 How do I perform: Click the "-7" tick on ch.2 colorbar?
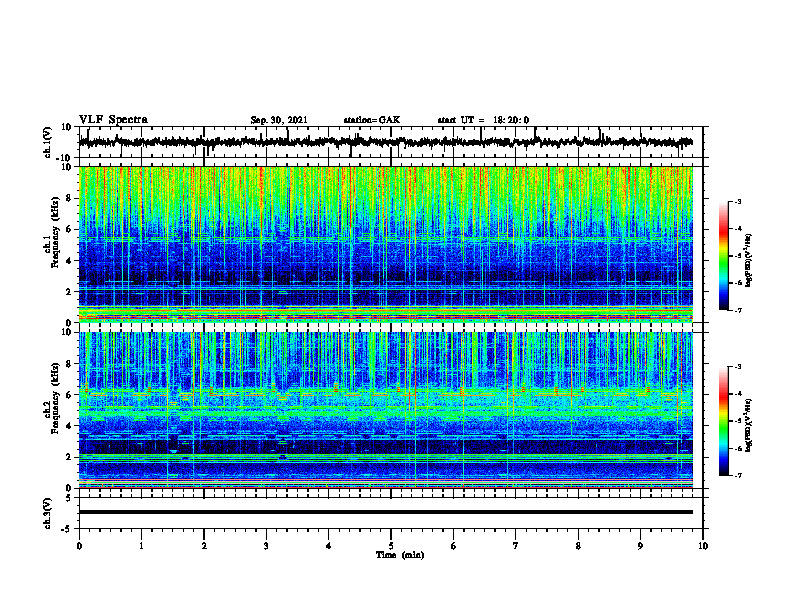click(737, 475)
